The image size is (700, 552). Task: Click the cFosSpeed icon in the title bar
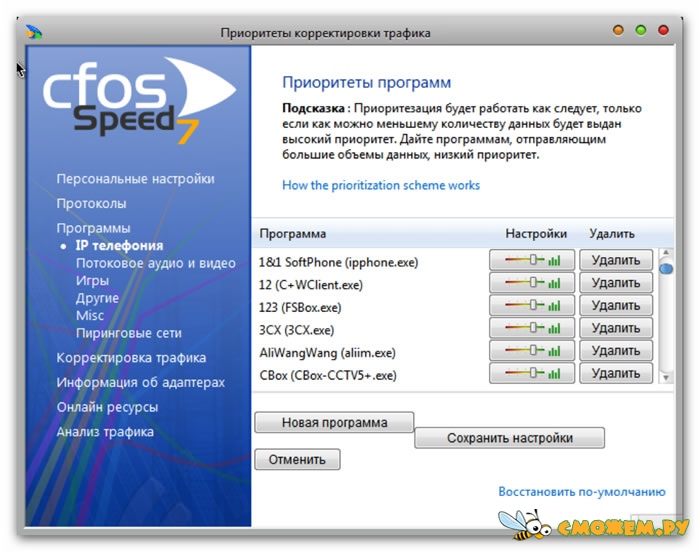34,32
